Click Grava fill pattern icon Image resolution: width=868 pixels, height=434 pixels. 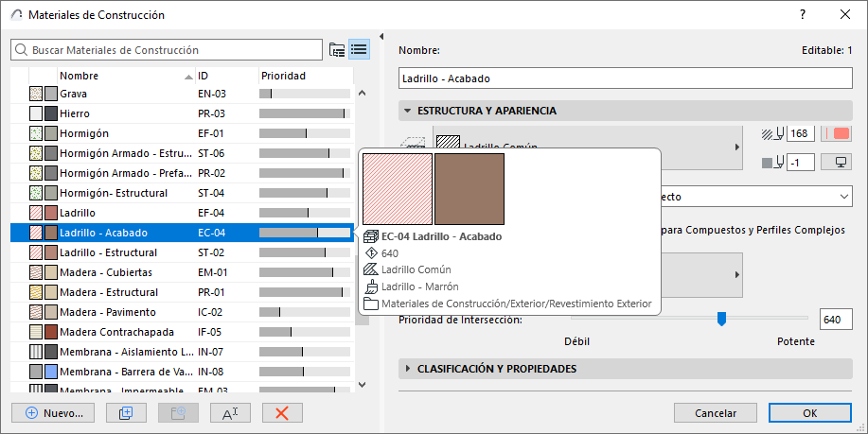point(36,94)
